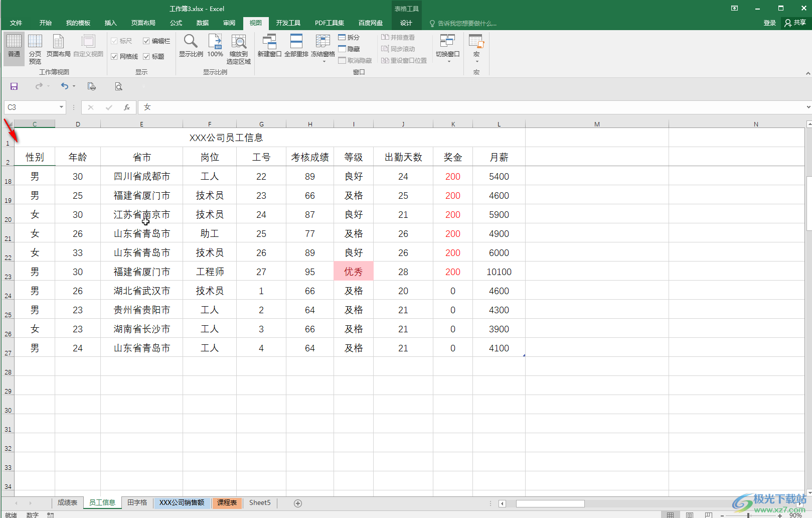Set zoom to 100% icon
Image resolution: width=812 pixels, height=518 pixels.
(215, 46)
